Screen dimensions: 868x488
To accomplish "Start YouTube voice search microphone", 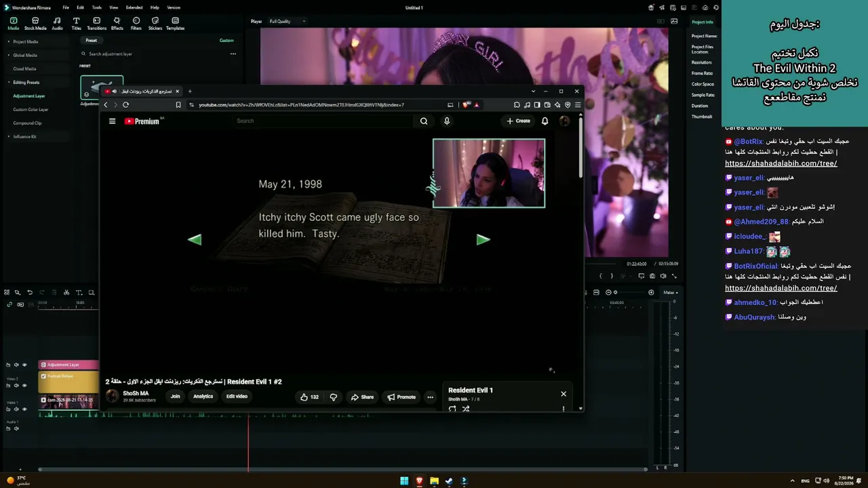I will [446, 121].
